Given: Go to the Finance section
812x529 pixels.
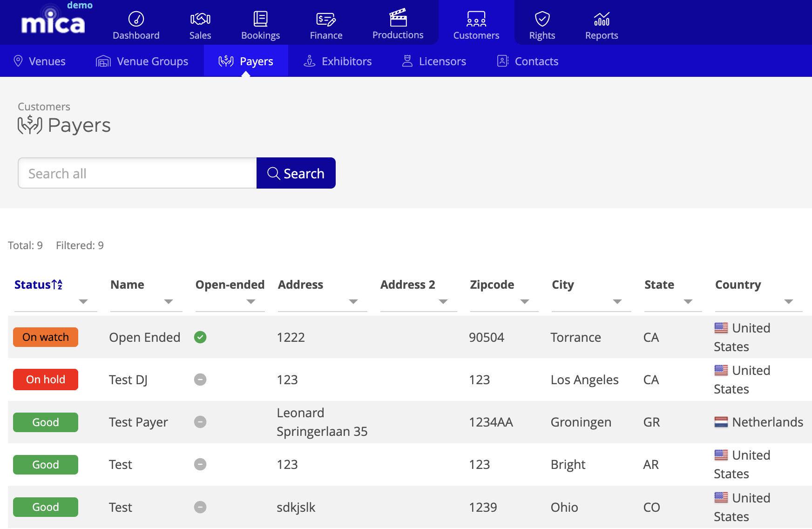Looking at the screenshot, I should (325, 24).
